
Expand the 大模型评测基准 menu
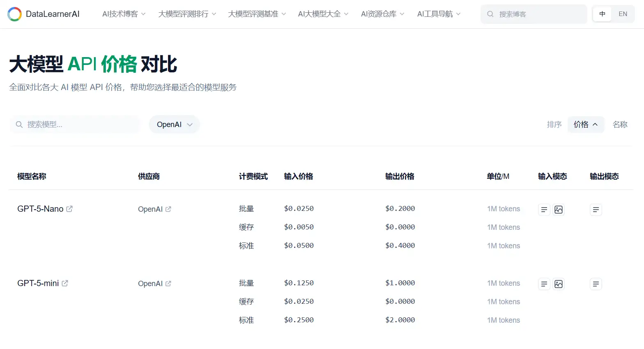coord(257,14)
